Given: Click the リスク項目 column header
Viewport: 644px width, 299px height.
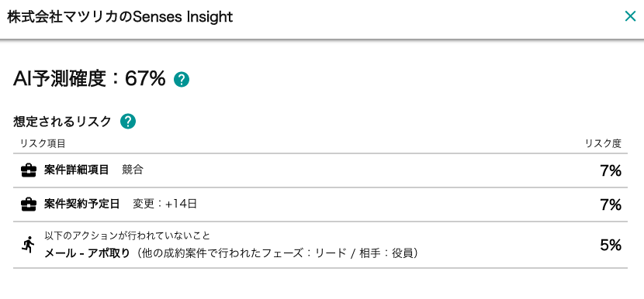Looking at the screenshot, I should click(x=43, y=143).
